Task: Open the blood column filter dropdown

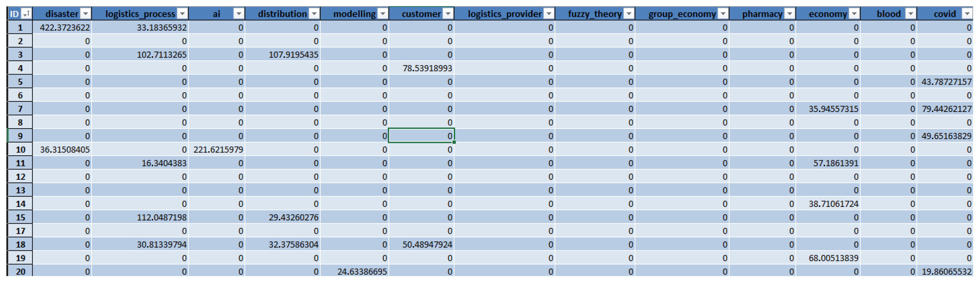Action: click(910, 14)
